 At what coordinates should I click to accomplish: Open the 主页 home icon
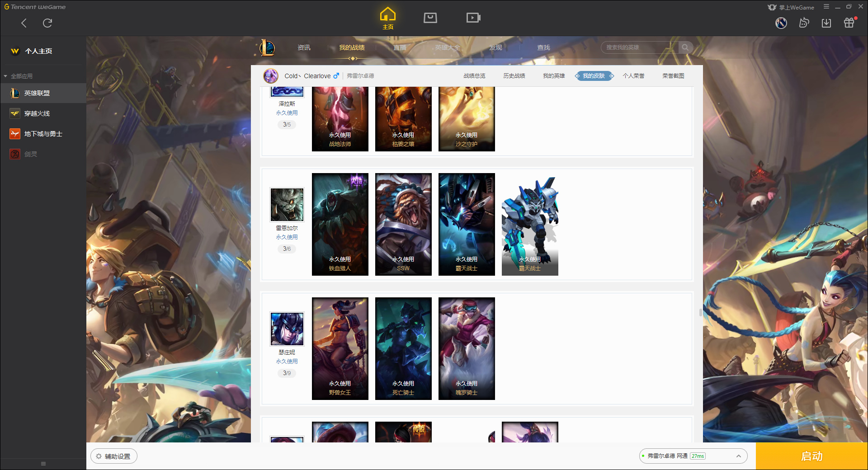(388, 19)
